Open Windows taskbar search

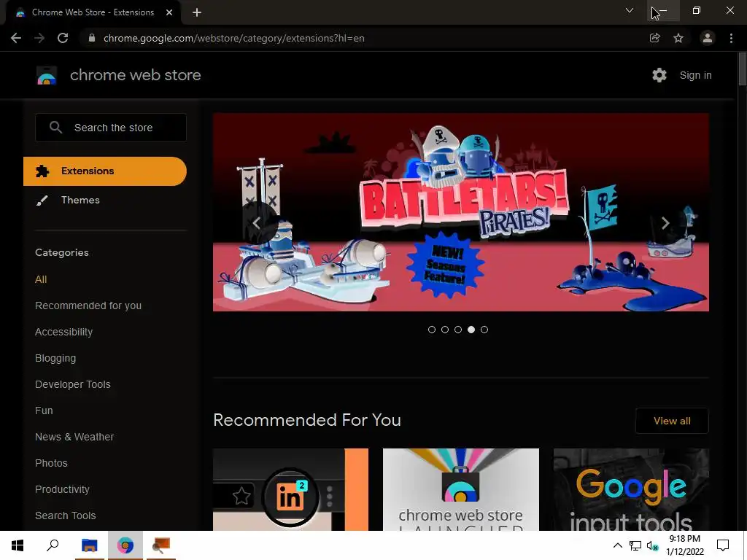[53, 545]
